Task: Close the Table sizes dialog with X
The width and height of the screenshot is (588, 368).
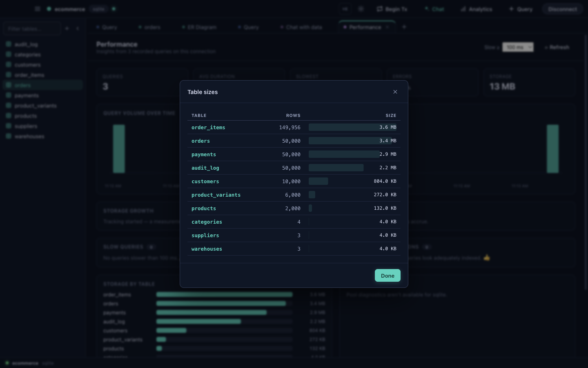Action: pos(395,92)
